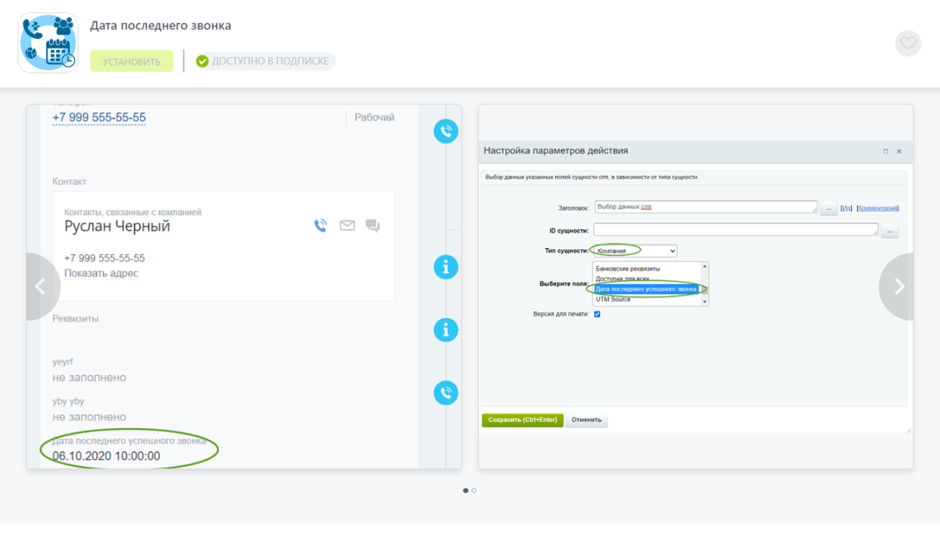This screenshot has height=560, width=940.
Task: Click the envelope icon on Руслан Черный card
Action: point(347,225)
